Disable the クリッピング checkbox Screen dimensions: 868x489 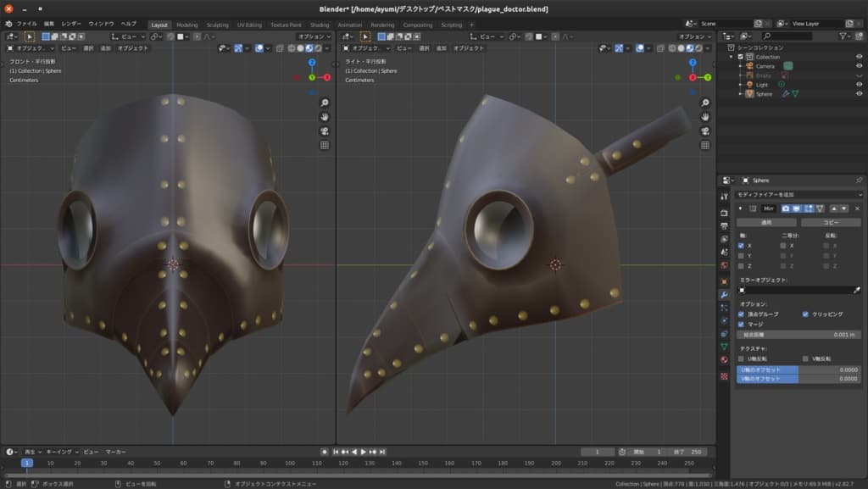805,314
